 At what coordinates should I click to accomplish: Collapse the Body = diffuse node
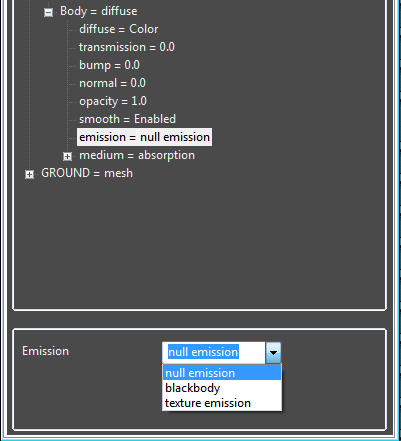(48, 13)
